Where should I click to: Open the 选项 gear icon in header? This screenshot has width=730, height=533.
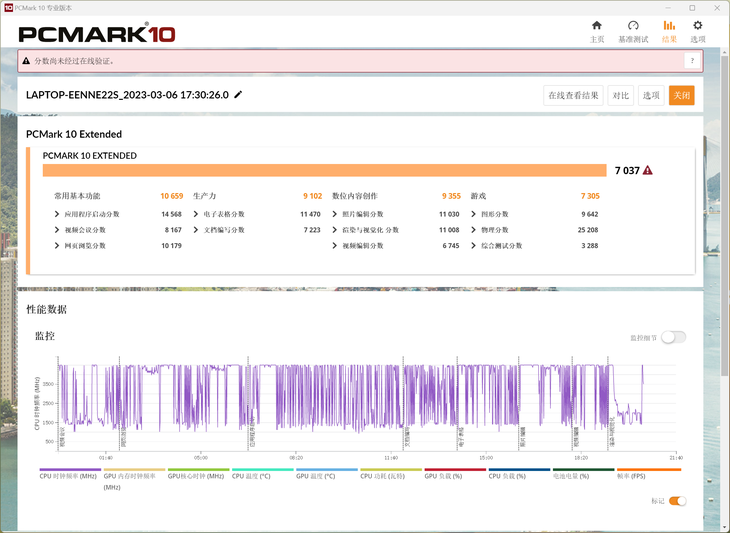(697, 26)
